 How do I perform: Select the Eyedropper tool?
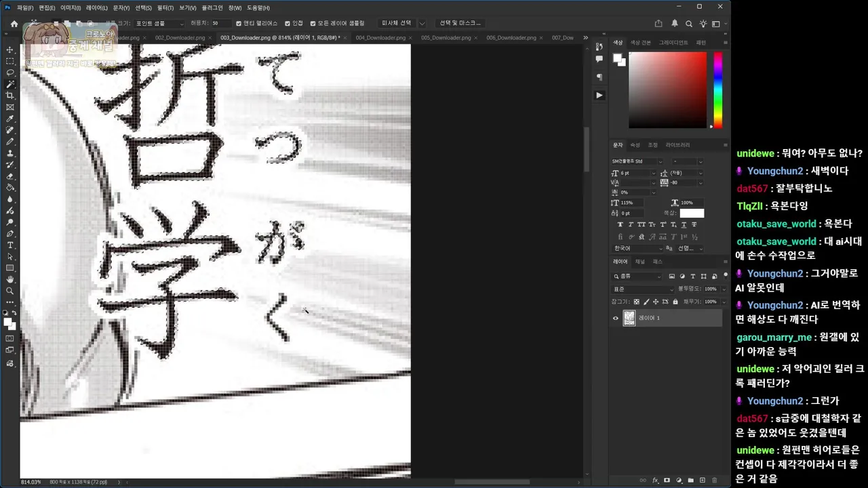point(10,119)
